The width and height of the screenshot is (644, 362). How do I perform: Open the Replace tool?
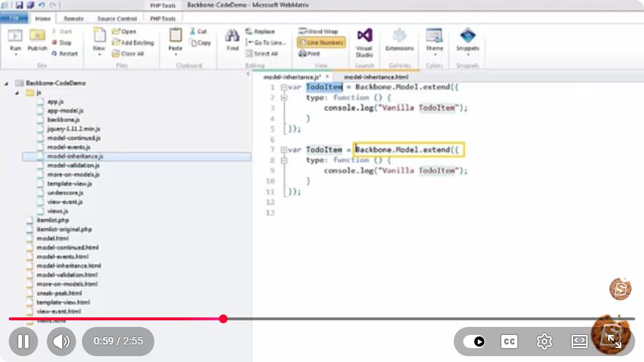click(260, 31)
